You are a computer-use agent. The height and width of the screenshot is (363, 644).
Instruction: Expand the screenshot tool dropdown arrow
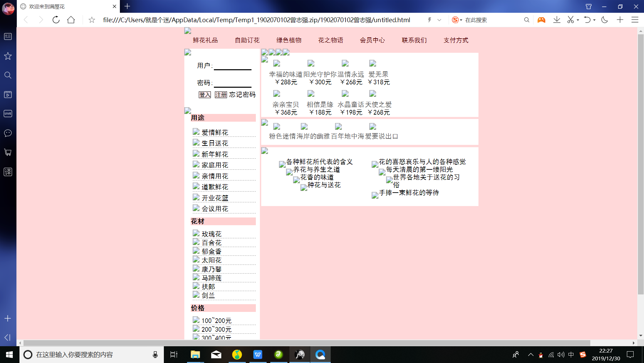point(578,20)
